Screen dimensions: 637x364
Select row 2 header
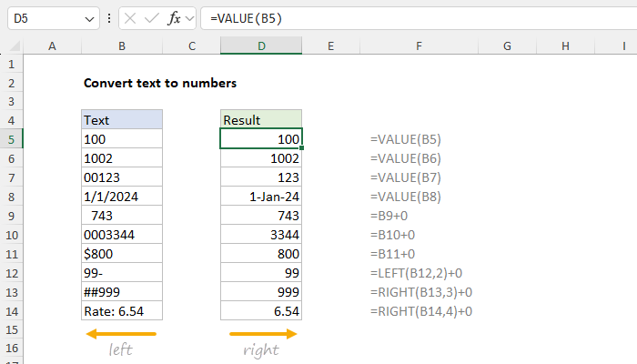pos(11,84)
